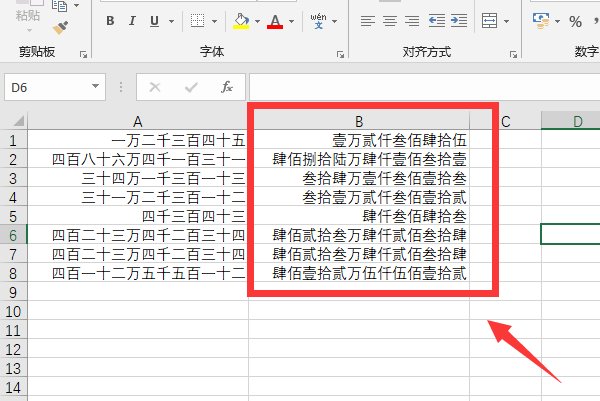Open clipboard pane launcher
This screenshot has width=600, height=401.
[83, 55]
